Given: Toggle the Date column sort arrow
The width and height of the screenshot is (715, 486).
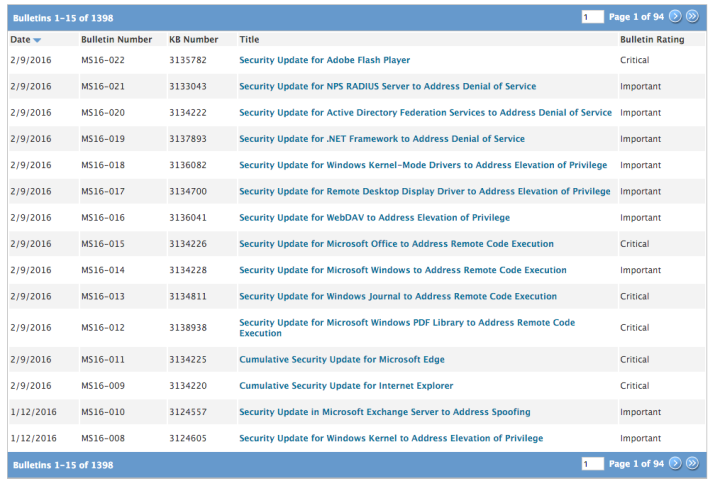Looking at the screenshot, I should (37, 40).
